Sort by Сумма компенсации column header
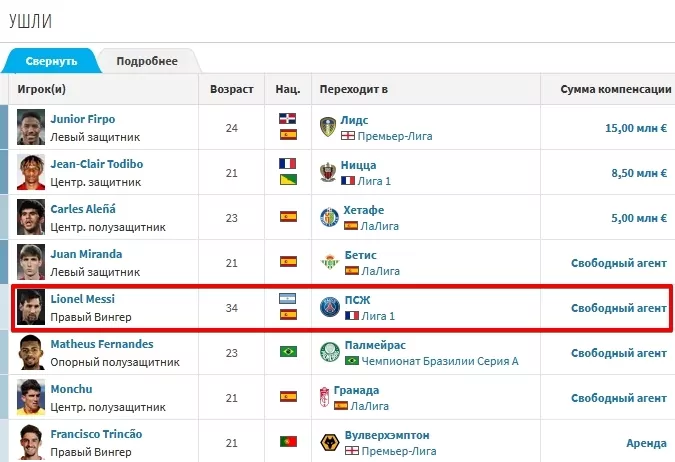The image size is (675, 462). pyautogui.click(x=615, y=89)
